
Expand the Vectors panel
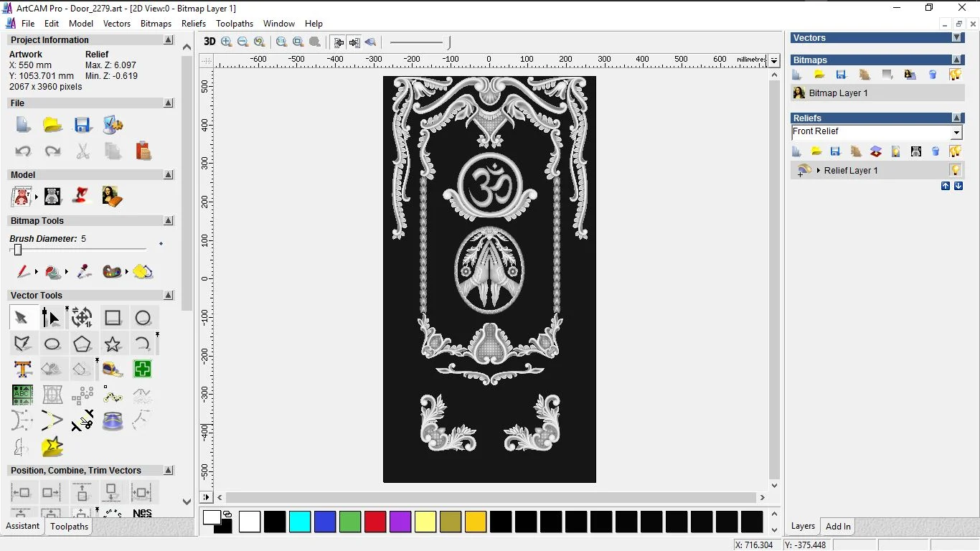956,38
